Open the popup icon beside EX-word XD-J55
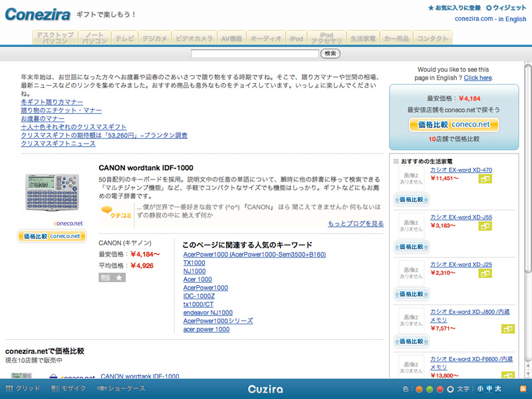The height and width of the screenshot is (399, 532). (485, 226)
